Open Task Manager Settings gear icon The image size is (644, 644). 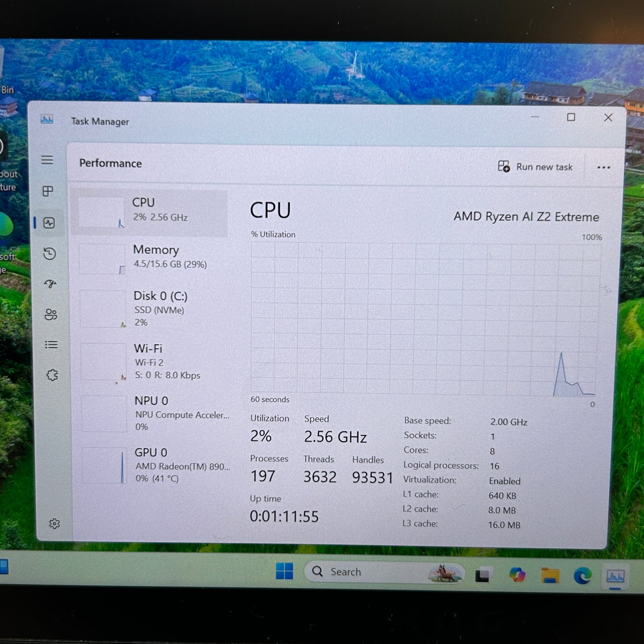tap(54, 523)
